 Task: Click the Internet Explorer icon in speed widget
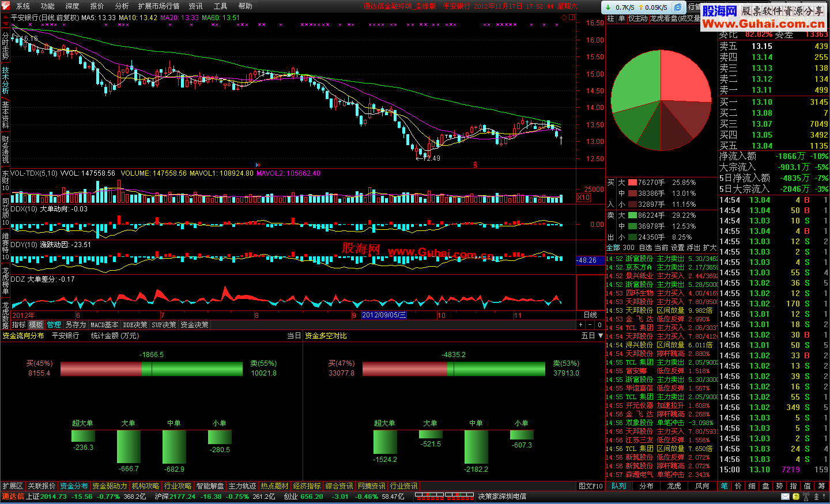tap(678, 7)
